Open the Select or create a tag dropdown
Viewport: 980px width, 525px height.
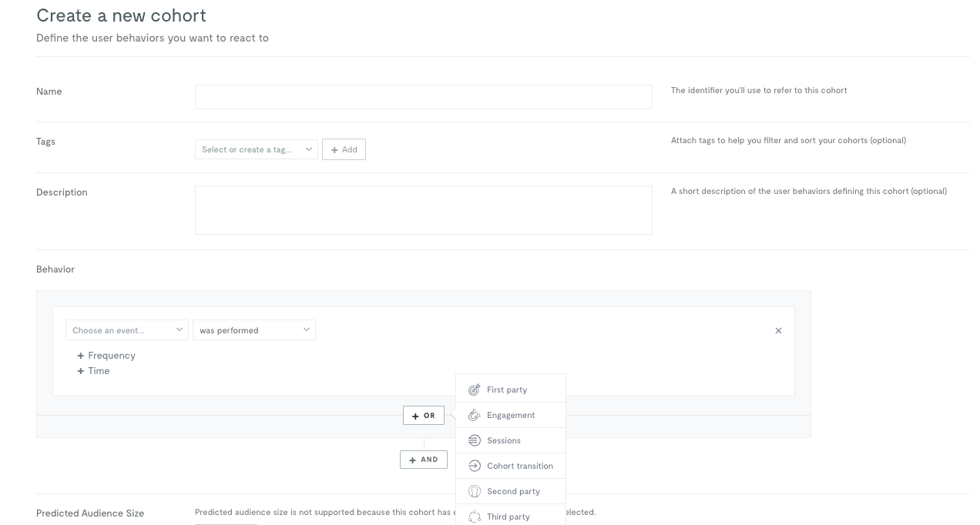point(257,149)
